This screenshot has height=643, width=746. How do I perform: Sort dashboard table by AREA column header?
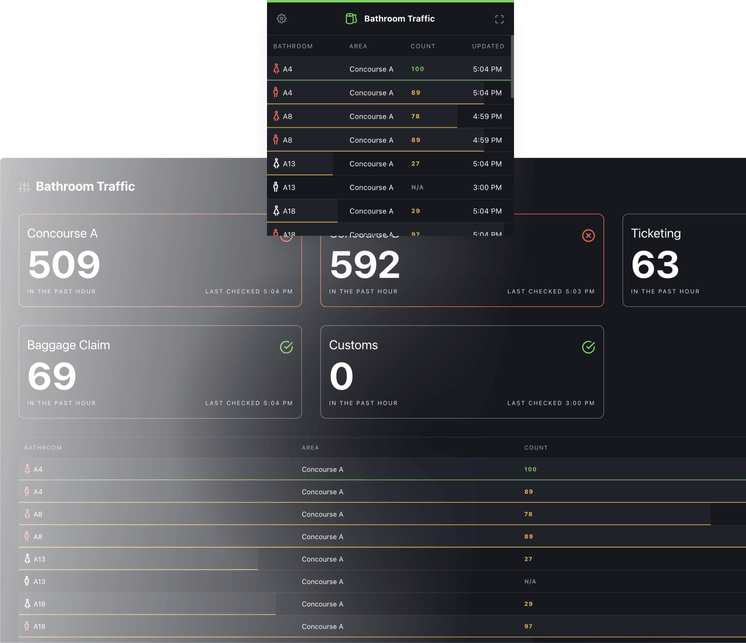[x=310, y=448]
